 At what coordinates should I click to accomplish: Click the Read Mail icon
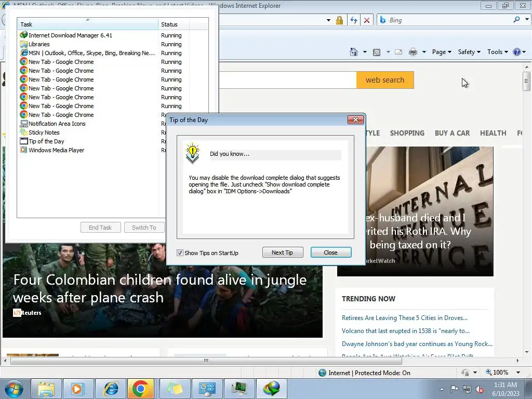pyautogui.click(x=398, y=52)
